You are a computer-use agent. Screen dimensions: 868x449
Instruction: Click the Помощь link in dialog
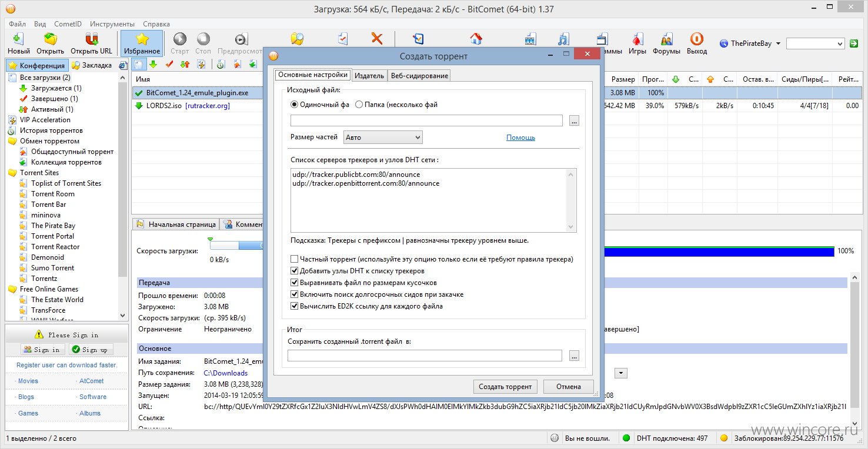click(x=520, y=138)
